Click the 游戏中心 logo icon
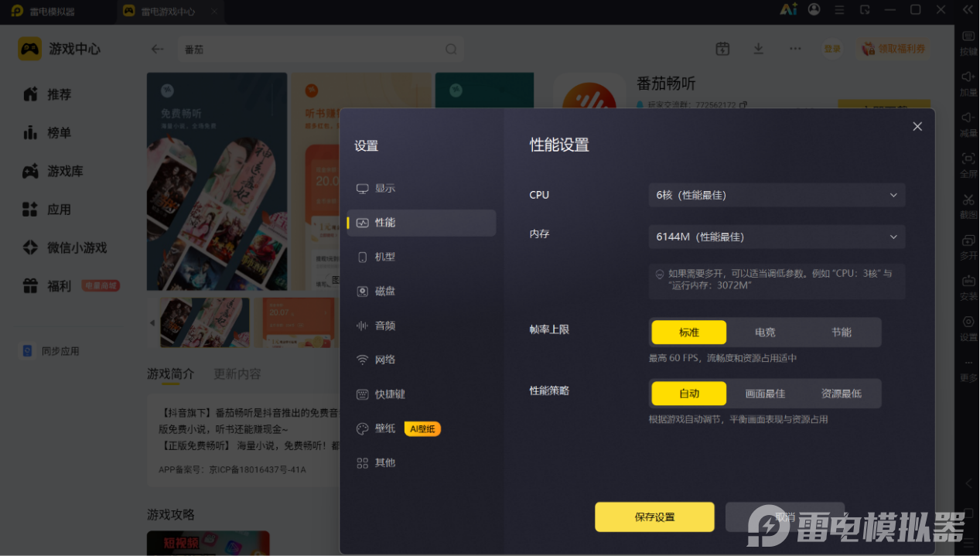The image size is (980, 556). coord(30,49)
